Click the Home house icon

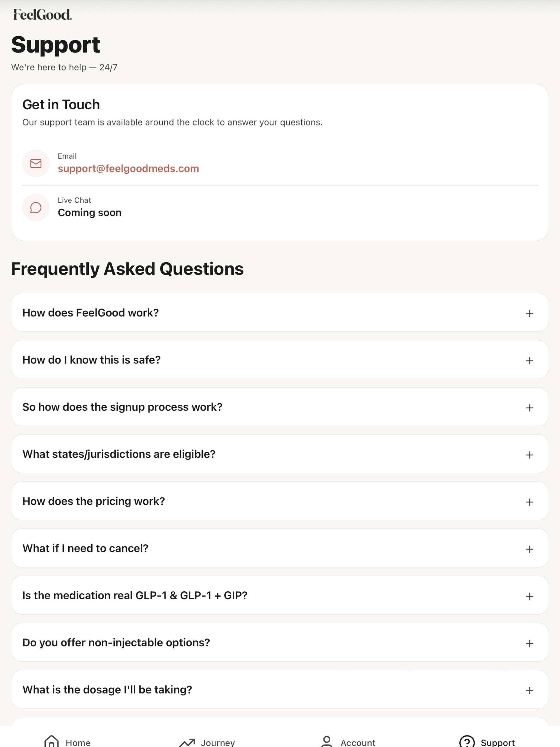tap(51, 741)
